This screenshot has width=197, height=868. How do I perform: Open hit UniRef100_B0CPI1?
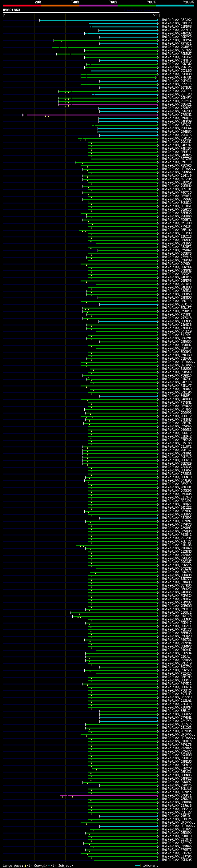(177, 795)
